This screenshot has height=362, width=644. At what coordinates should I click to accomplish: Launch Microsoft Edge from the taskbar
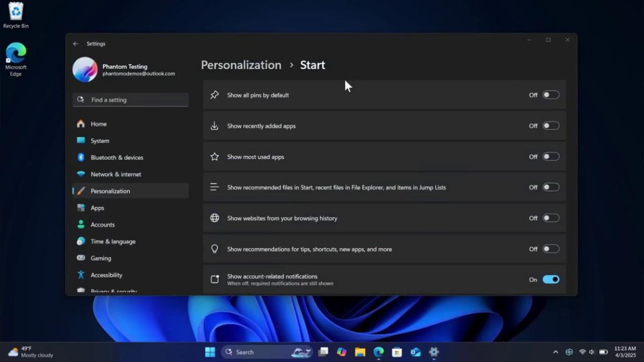[x=378, y=352]
